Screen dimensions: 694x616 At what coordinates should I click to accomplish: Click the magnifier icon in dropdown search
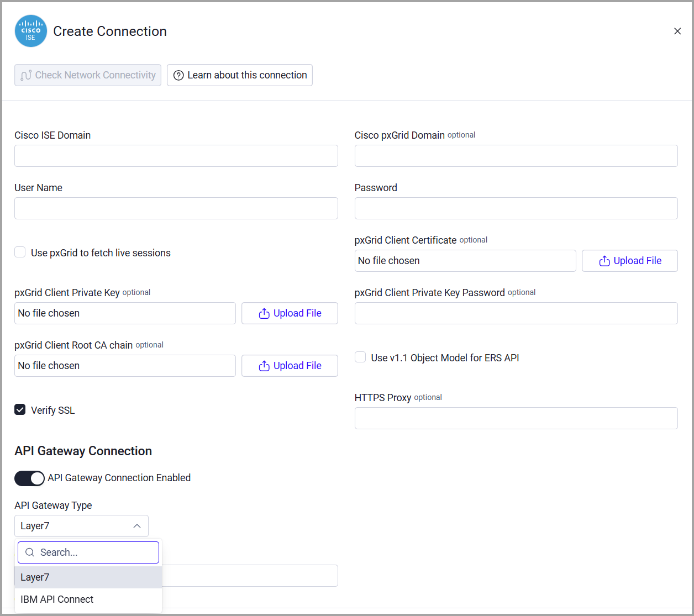(x=30, y=552)
